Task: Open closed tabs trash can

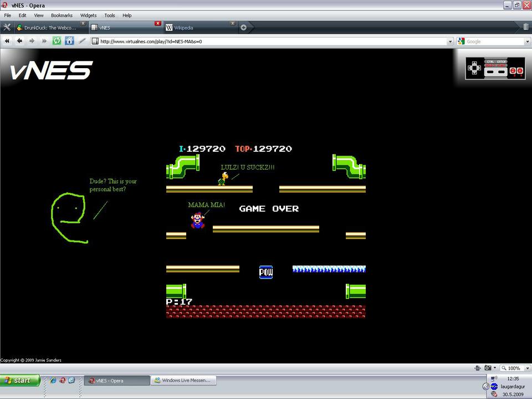Action: click(525, 27)
